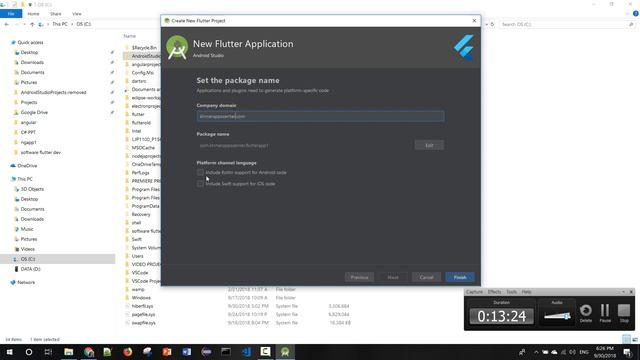
Task: Click the greyed Next button
Action: 393,277
